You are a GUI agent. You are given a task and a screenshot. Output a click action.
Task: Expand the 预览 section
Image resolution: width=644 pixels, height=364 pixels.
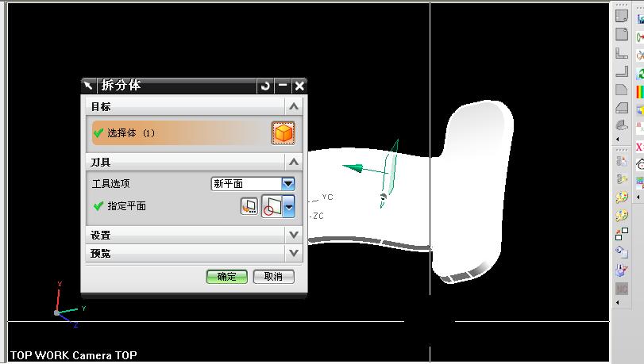click(294, 253)
